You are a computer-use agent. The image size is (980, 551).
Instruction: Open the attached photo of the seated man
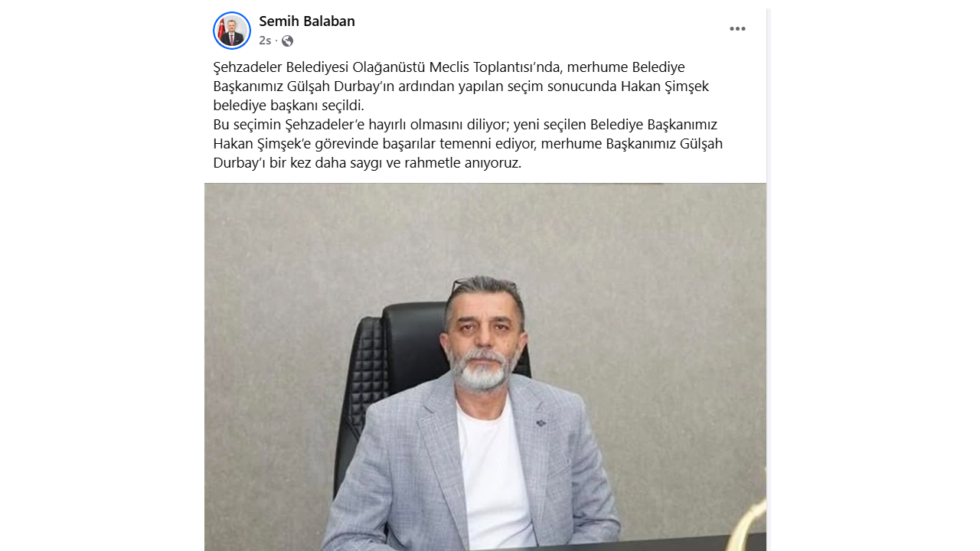coord(485,367)
